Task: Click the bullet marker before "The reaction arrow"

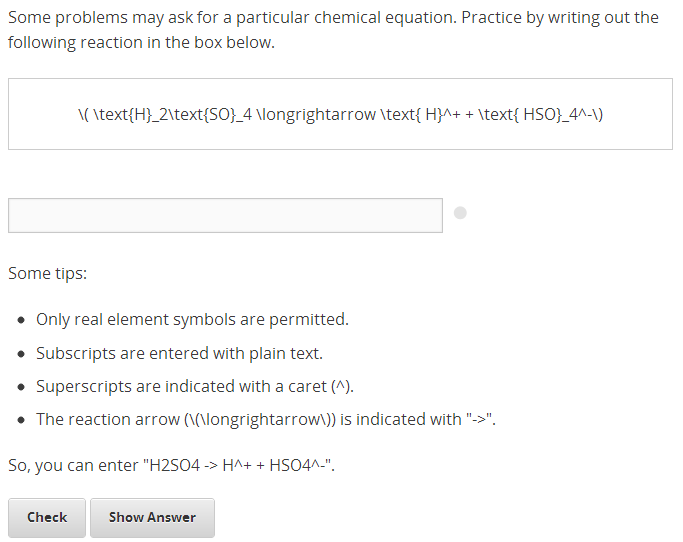Action: (22, 420)
